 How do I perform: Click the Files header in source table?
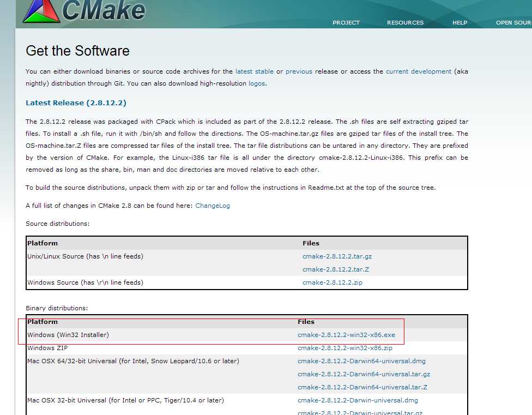pyautogui.click(x=311, y=243)
